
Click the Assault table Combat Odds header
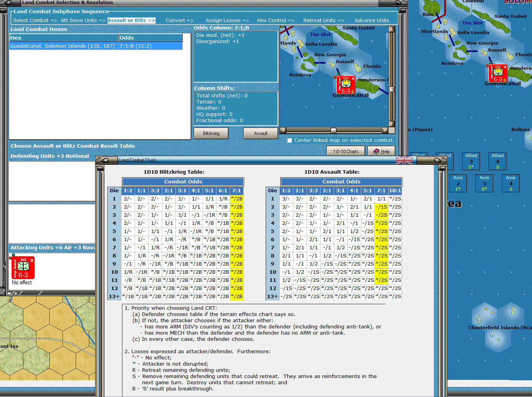341,182
